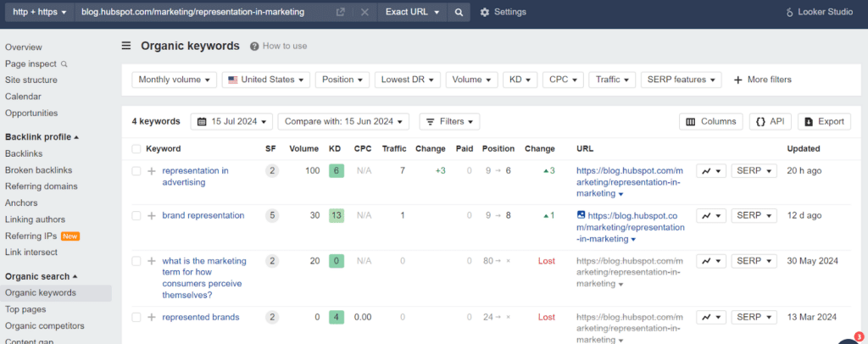Open SERP dropdown for 'representation in advertising'
Viewport: 868px width, 344px height.
tap(754, 171)
